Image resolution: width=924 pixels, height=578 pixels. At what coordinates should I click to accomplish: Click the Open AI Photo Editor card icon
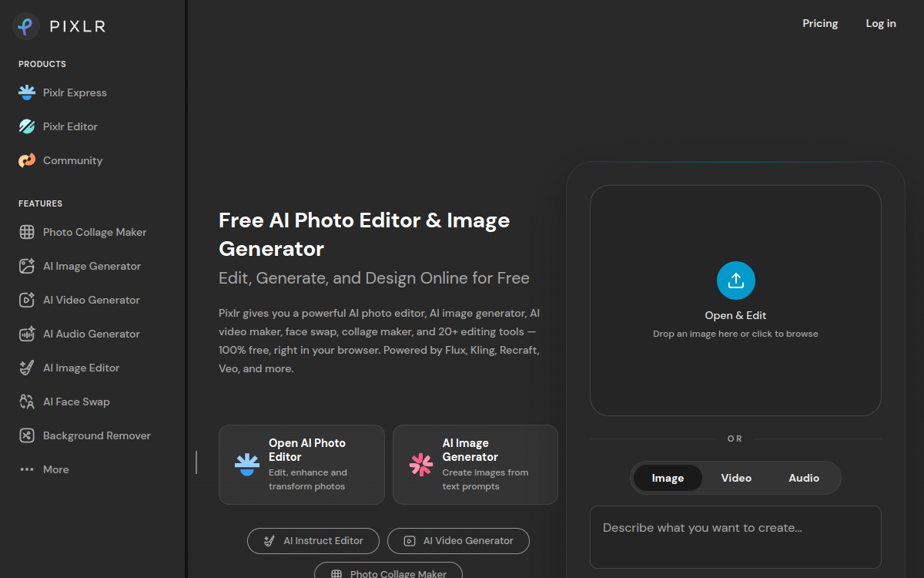tap(247, 465)
